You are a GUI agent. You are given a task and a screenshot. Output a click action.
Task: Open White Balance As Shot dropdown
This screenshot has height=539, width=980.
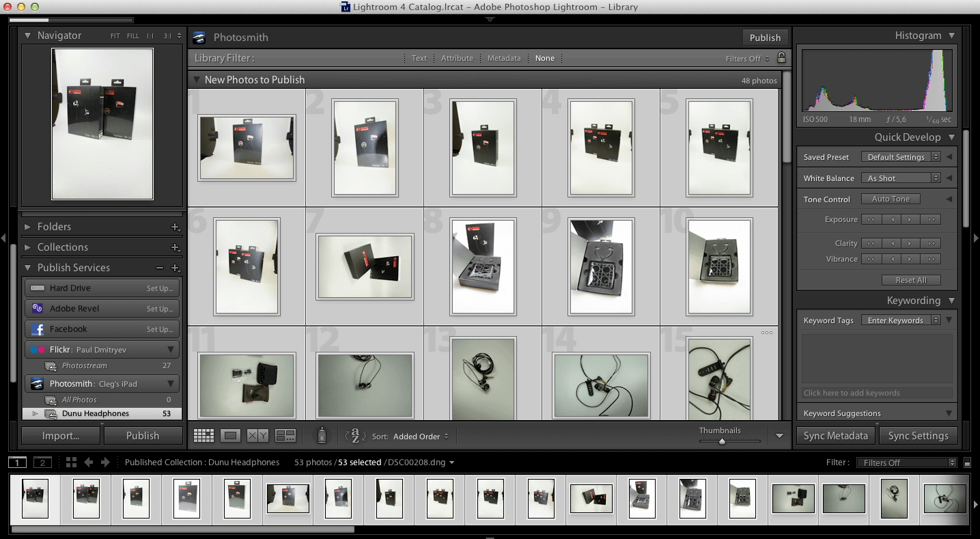coord(899,178)
